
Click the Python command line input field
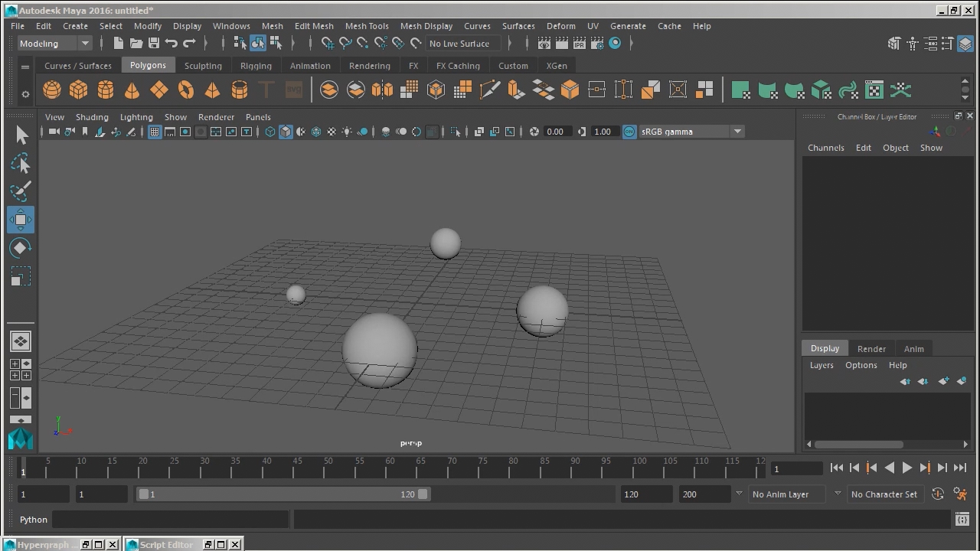point(170,520)
